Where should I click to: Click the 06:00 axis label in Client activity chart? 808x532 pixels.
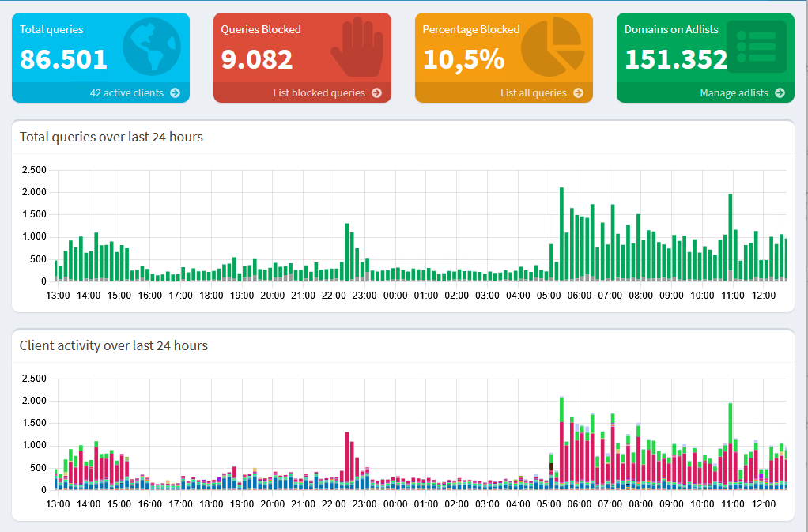[580, 504]
